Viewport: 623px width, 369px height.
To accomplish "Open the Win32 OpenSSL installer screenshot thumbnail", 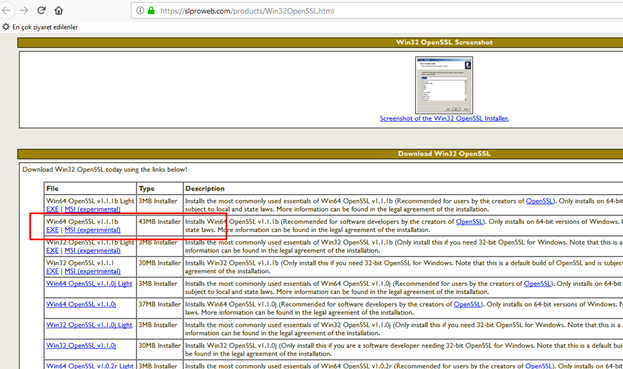I will click(x=444, y=85).
